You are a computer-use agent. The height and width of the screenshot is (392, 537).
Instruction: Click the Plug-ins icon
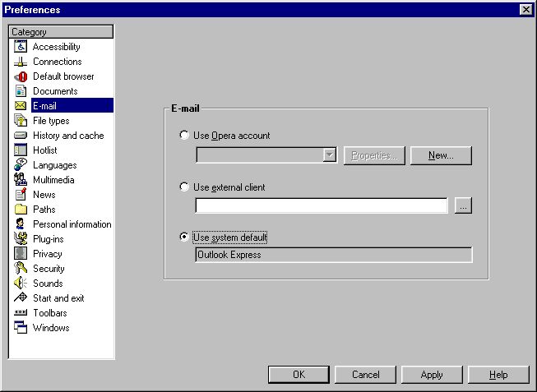pyautogui.click(x=21, y=238)
